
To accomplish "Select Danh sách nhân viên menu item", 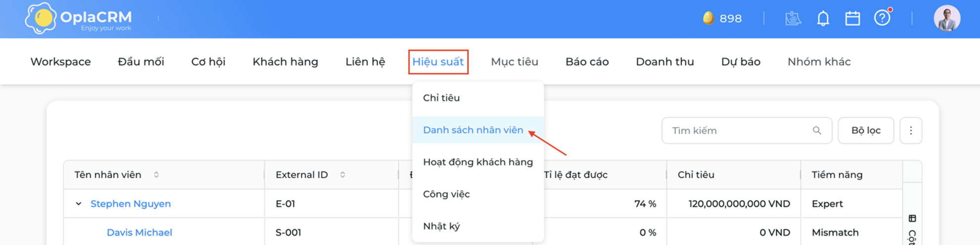I will tap(478, 130).
